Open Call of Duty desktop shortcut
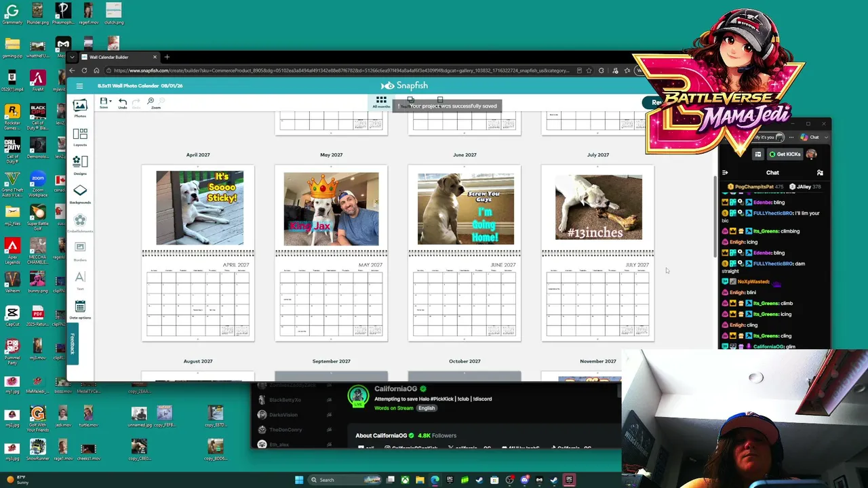Image resolution: width=868 pixels, height=488 pixels. pos(12,150)
